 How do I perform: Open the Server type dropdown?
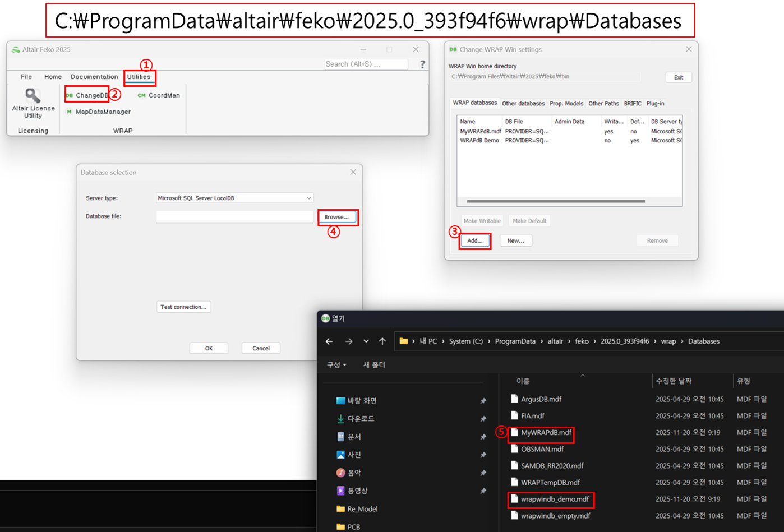click(234, 198)
